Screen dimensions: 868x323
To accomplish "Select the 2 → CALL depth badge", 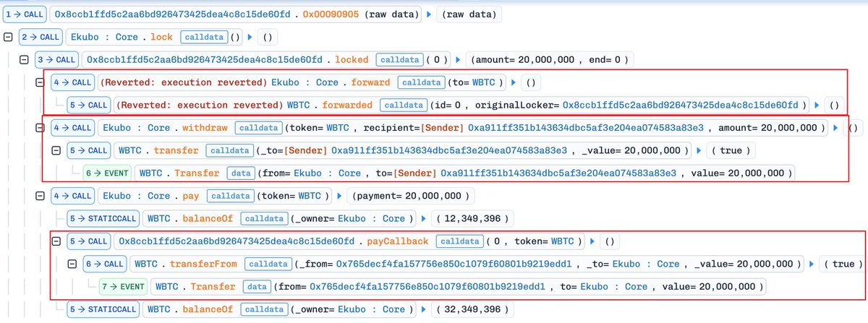I will tap(41, 35).
